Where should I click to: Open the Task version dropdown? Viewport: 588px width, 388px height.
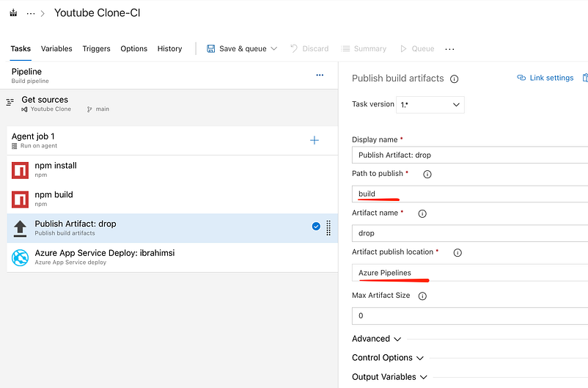[x=430, y=105]
